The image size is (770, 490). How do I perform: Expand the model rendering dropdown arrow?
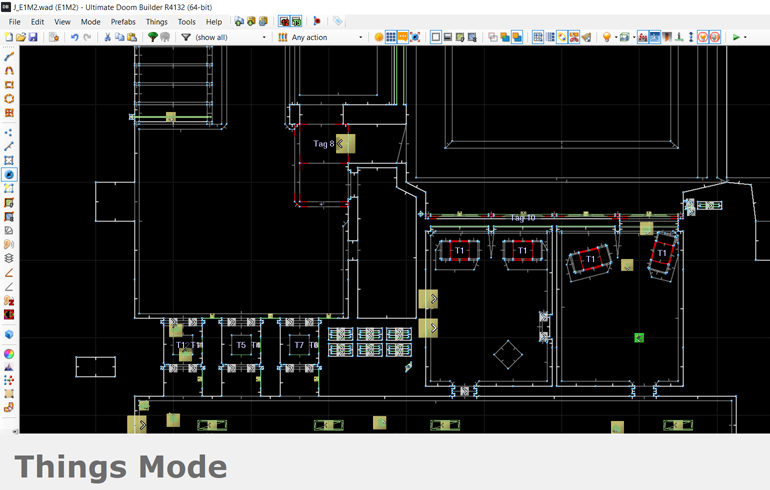633,37
